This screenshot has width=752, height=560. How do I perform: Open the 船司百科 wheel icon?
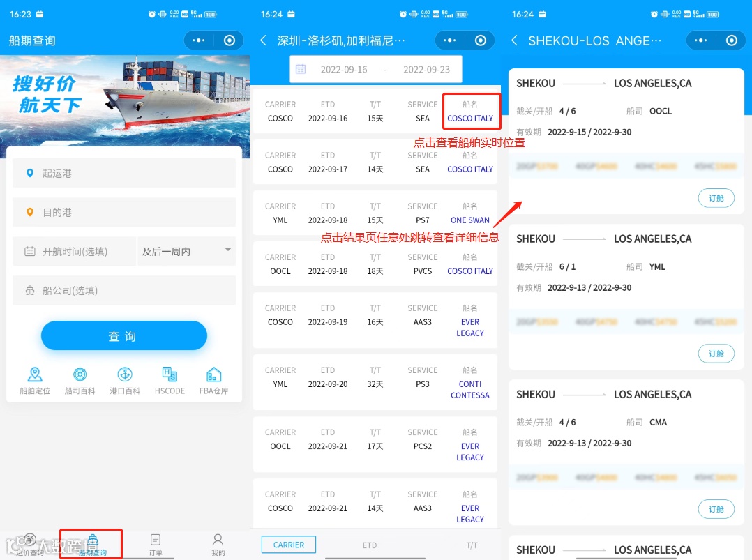80,379
